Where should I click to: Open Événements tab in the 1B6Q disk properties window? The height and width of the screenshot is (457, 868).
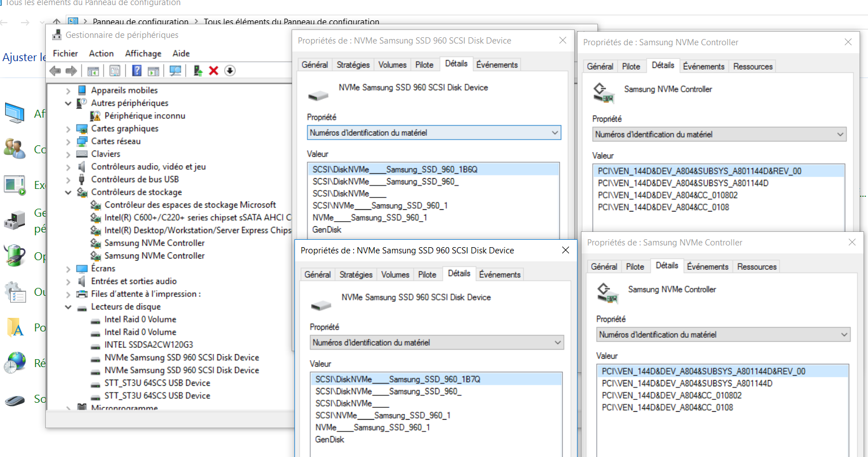click(497, 65)
